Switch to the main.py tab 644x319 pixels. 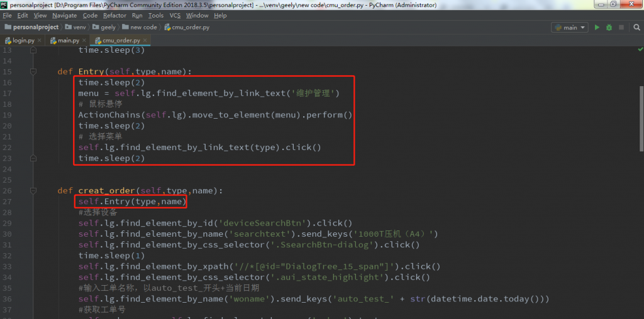68,41
